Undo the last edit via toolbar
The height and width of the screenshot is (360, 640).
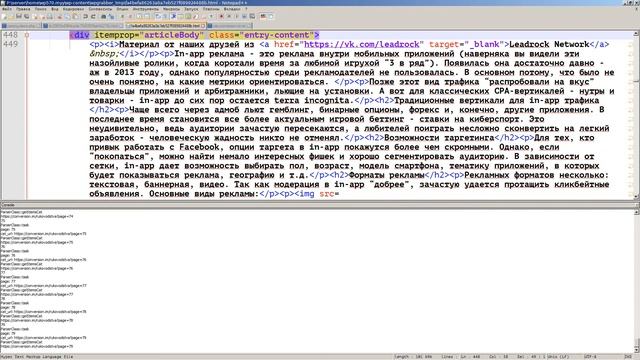85,16
